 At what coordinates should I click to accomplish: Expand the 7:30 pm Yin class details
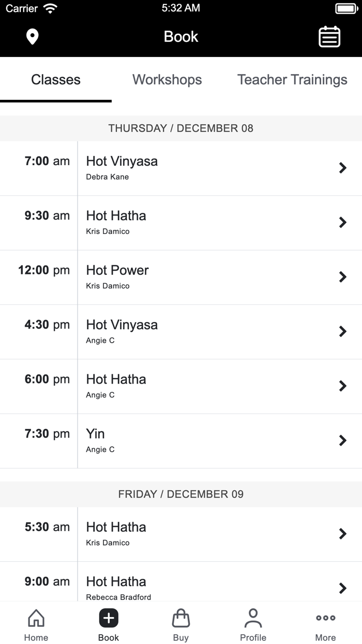click(x=181, y=441)
